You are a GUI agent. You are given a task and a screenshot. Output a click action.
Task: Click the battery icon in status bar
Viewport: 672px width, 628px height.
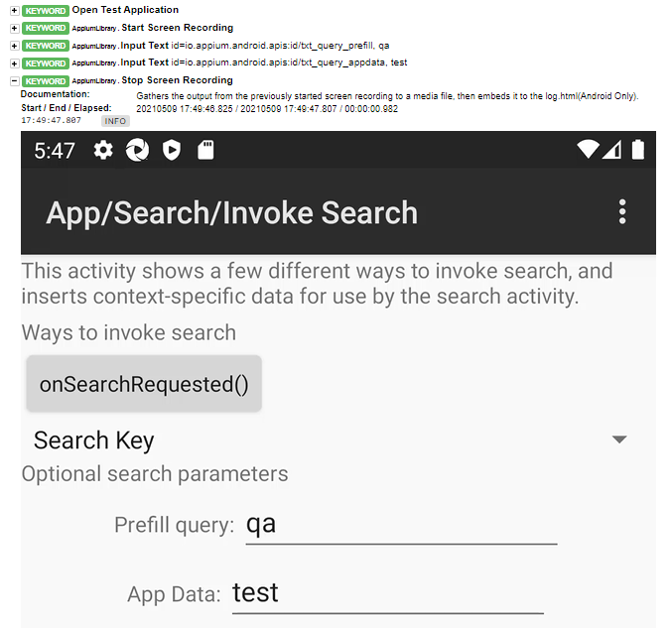637,150
